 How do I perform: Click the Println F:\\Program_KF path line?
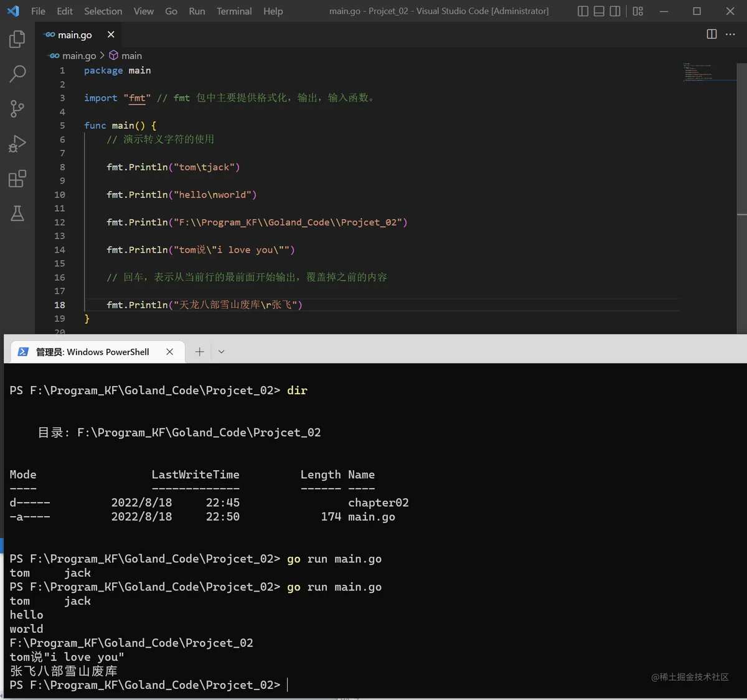tap(256, 222)
